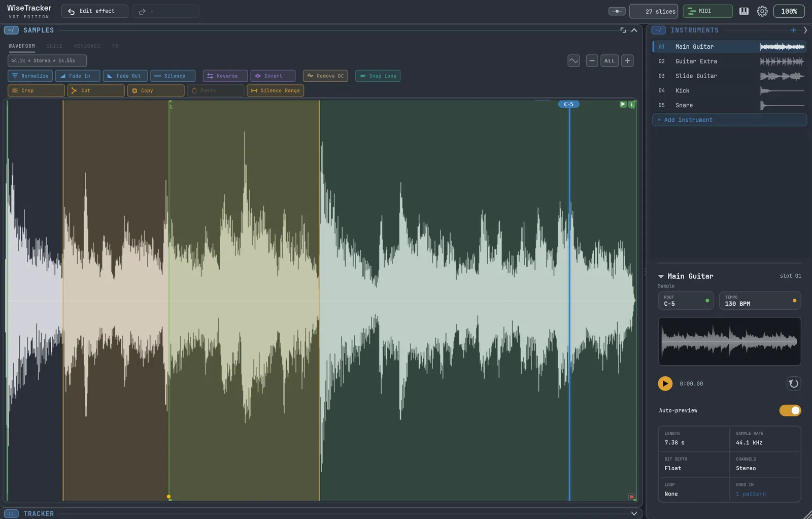Click the Add instrument button
Image resolution: width=812 pixels, height=519 pixels.
pos(729,120)
